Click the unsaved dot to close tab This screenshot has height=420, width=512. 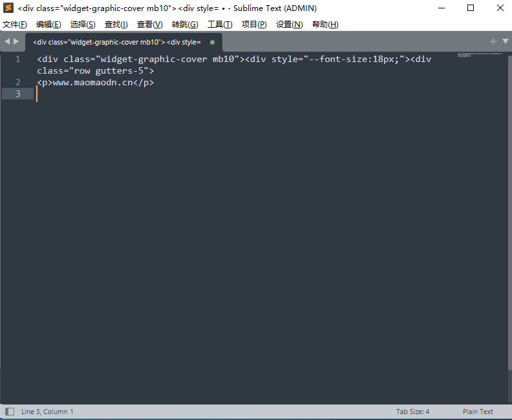click(x=212, y=42)
